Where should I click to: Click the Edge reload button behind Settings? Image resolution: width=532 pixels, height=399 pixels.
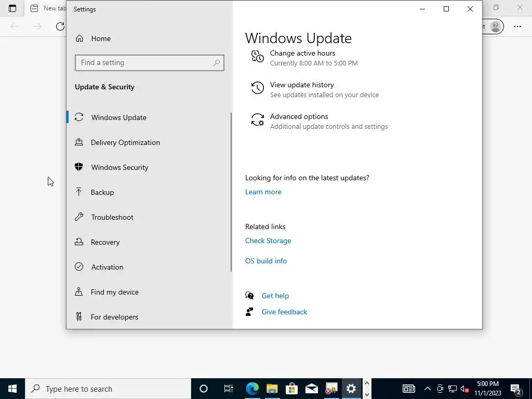(60, 26)
